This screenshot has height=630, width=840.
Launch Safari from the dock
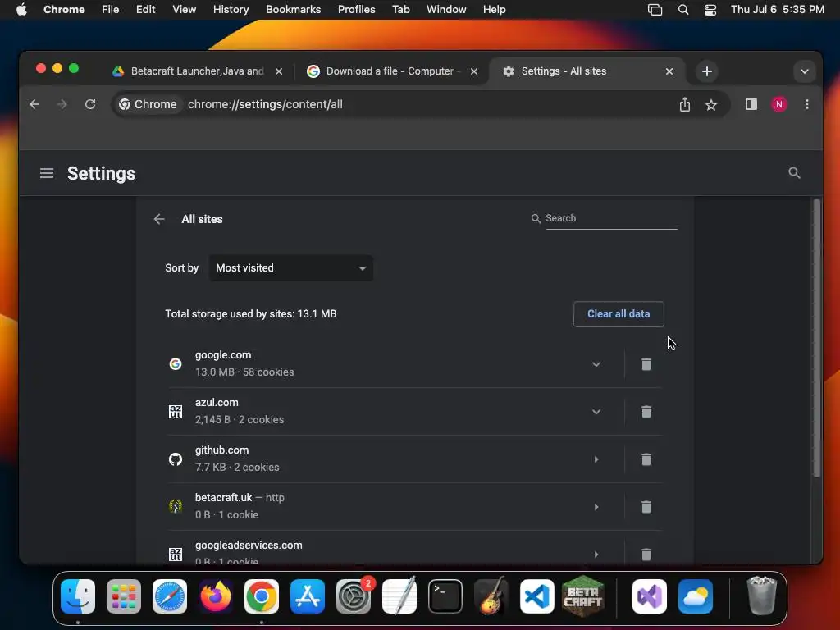(x=170, y=596)
